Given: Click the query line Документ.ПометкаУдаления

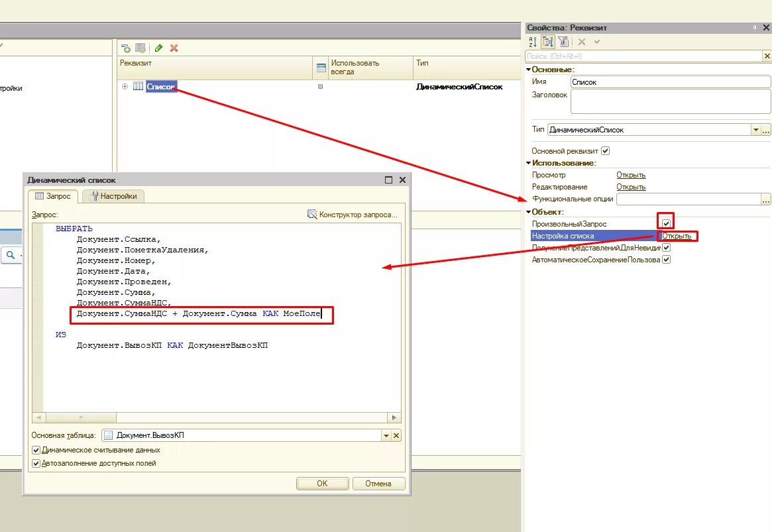Looking at the screenshot, I should pyautogui.click(x=142, y=250).
